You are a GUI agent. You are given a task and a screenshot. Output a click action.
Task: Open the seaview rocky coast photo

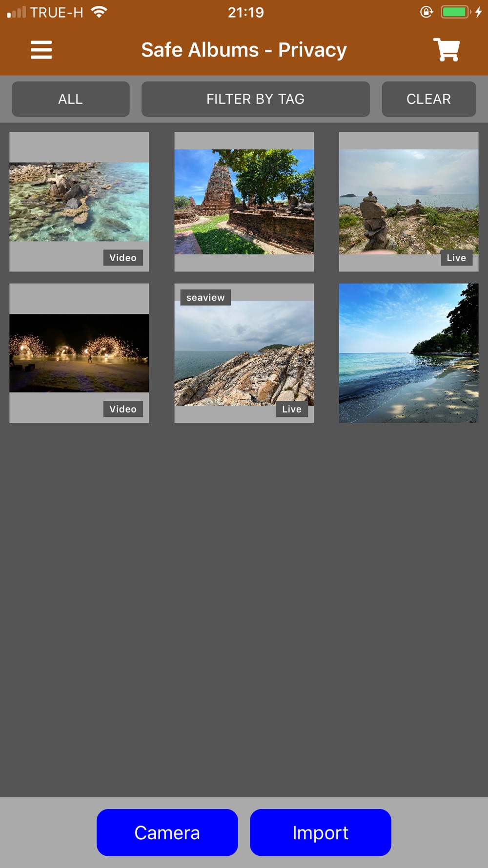click(244, 353)
